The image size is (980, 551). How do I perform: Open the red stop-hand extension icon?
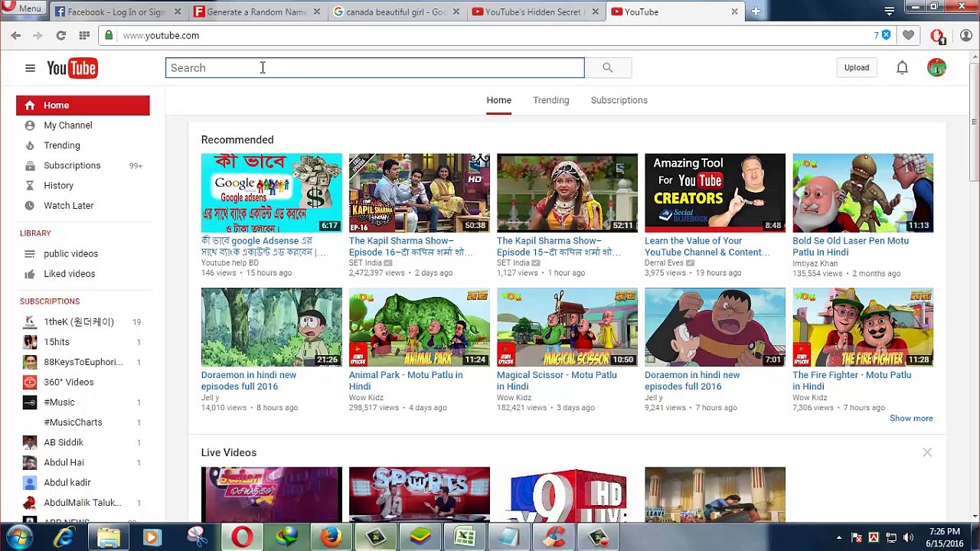point(936,35)
